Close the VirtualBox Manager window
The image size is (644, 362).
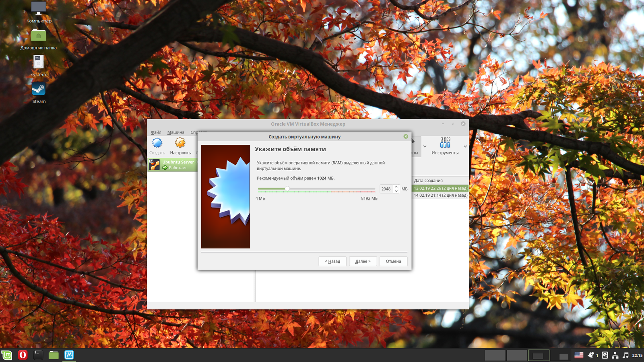pyautogui.click(x=463, y=123)
